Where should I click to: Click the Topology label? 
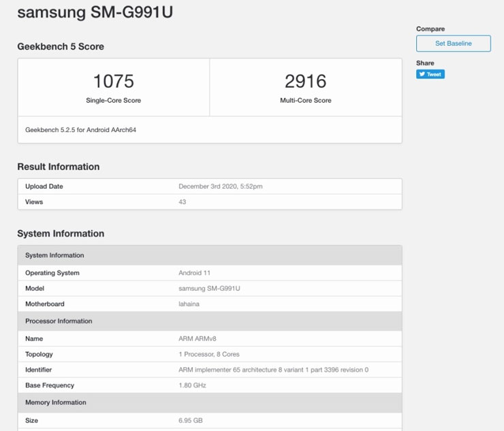[x=39, y=354]
